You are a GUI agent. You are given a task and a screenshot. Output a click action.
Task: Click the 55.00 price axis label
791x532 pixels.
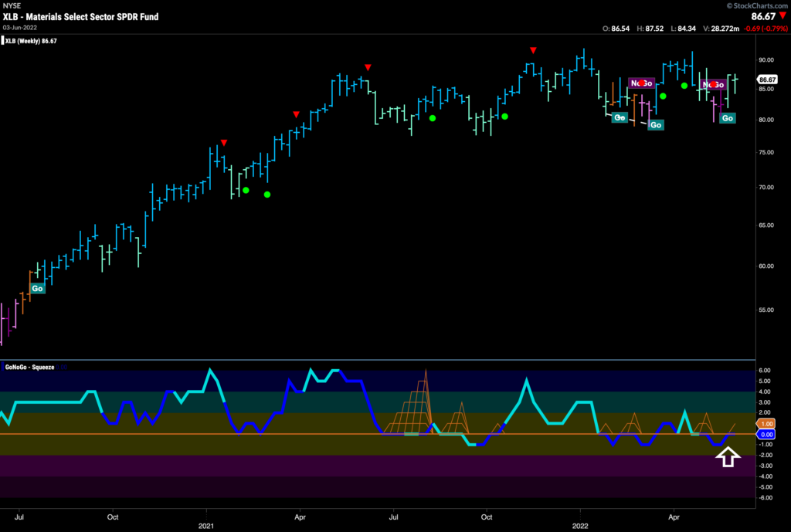766,310
